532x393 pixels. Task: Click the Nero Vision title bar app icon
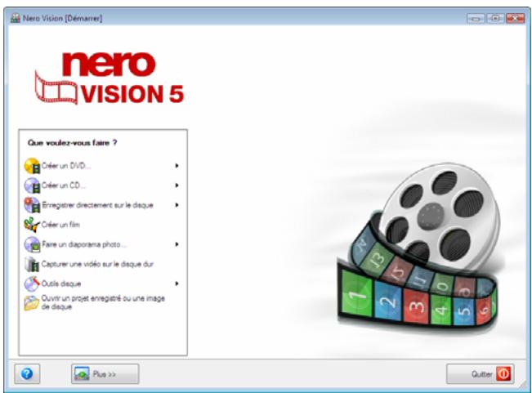(16, 18)
